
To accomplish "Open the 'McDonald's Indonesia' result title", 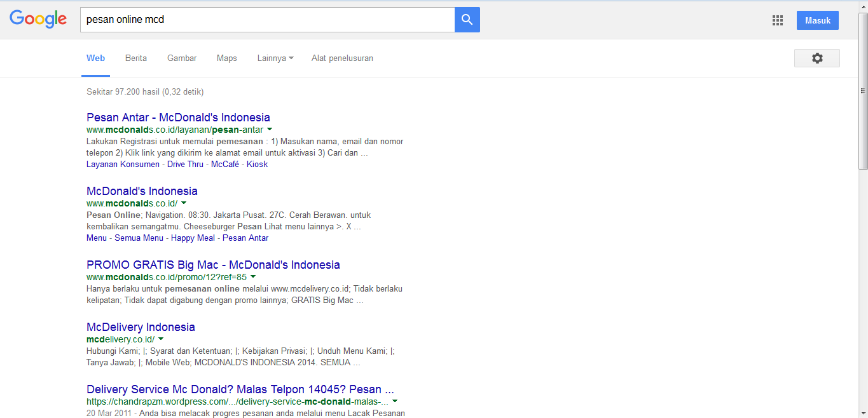I will pos(142,191).
